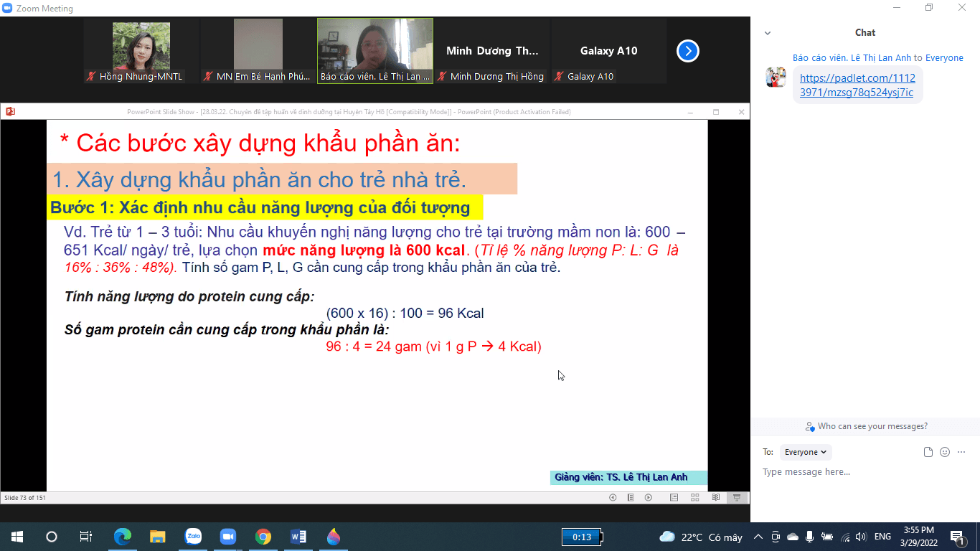This screenshot has height=551, width=980.
Task: Switch to Slide Sorter view
Action: tap(693, 497)
